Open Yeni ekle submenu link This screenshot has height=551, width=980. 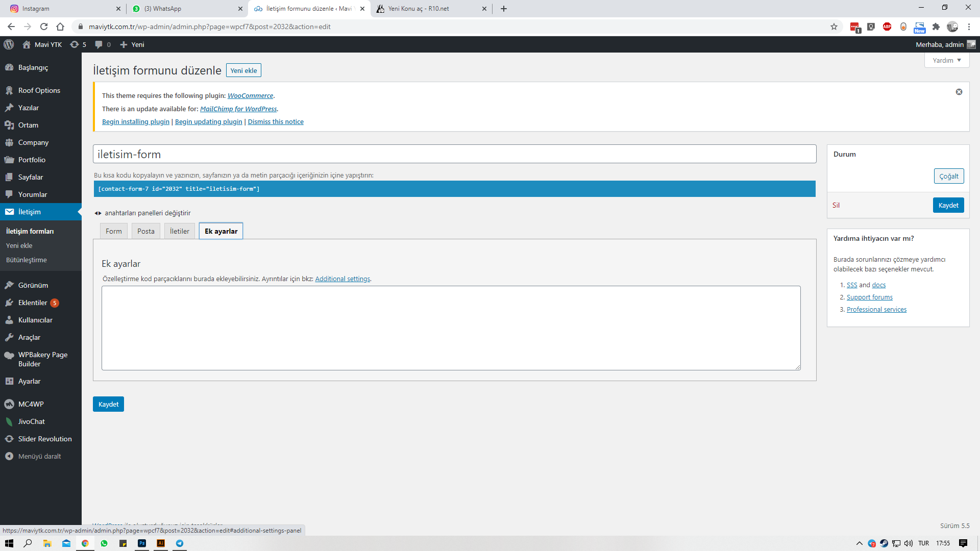[x=19, y=245]
